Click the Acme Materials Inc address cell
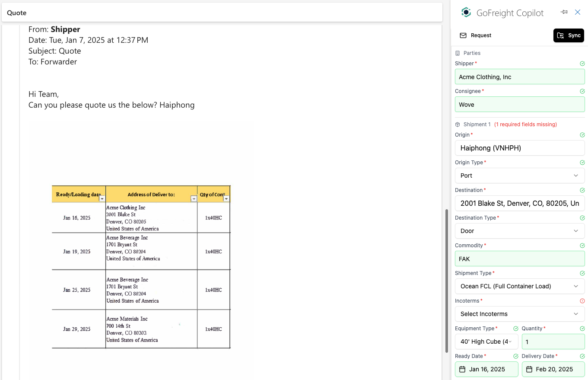This screenshot has width=588, height=380. 151,329
